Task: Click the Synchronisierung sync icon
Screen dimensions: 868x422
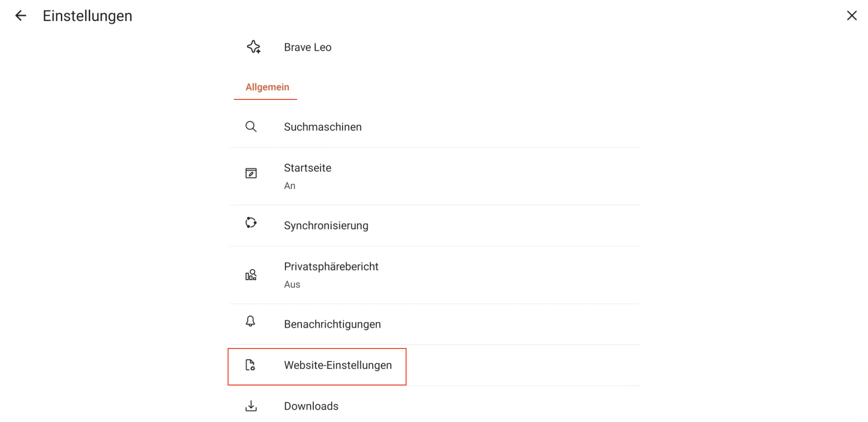Action: [251, 223]
